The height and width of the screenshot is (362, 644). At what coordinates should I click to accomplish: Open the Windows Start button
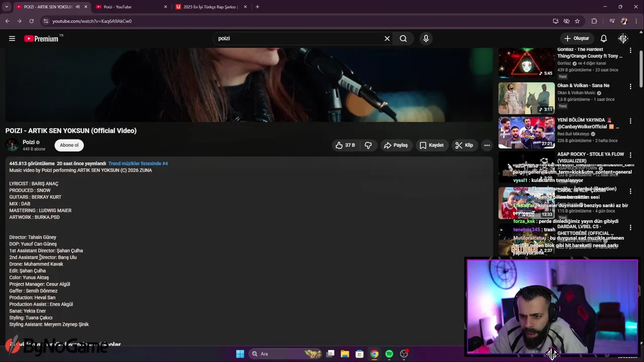point(240,354)
